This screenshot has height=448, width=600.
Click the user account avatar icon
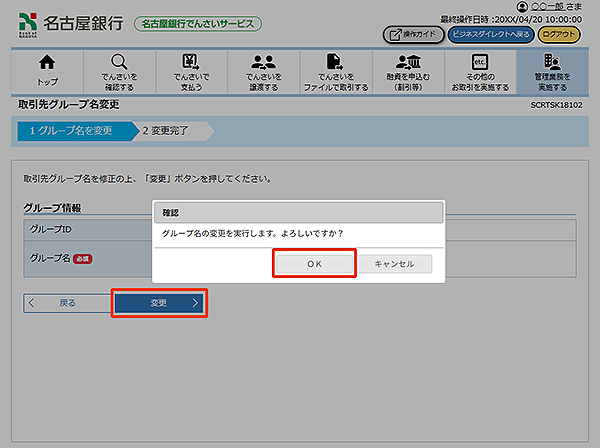[520, 7]
